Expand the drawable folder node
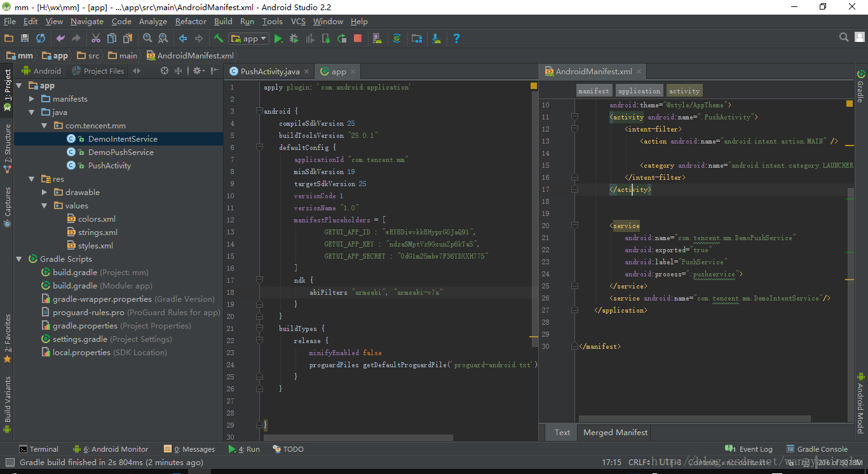The width and height of the screenshot is (868, 474). 44,193
